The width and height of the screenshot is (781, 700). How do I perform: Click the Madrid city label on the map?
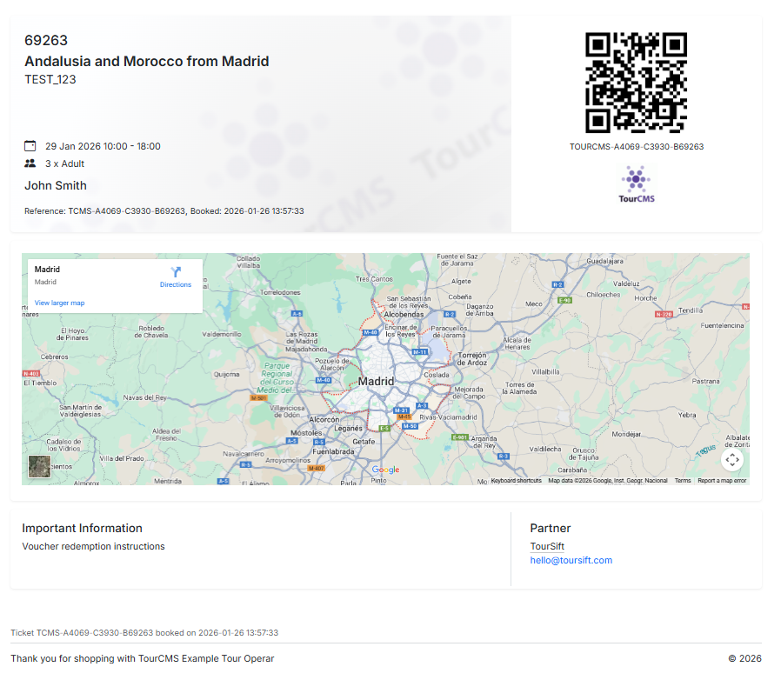[x=376, y=382]
